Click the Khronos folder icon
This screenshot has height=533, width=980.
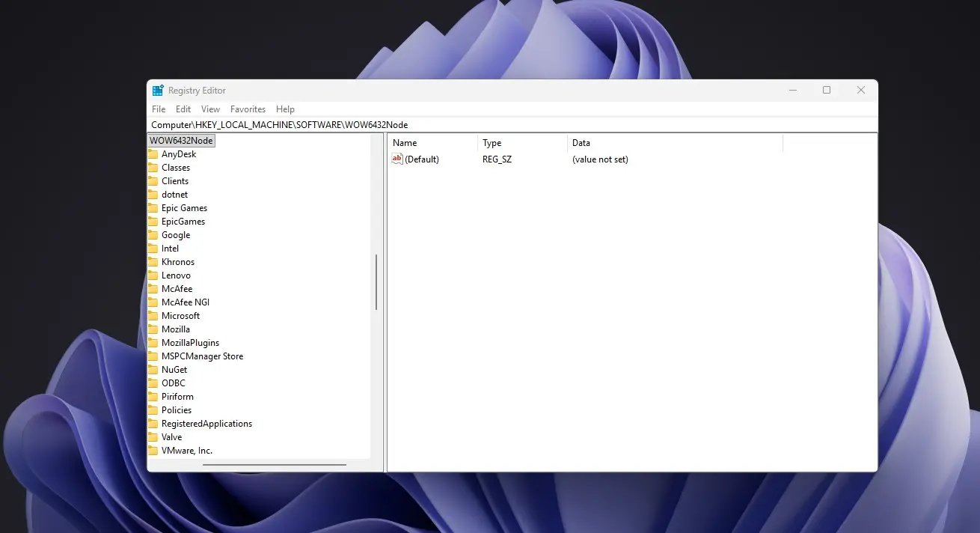tap(153, 262)
